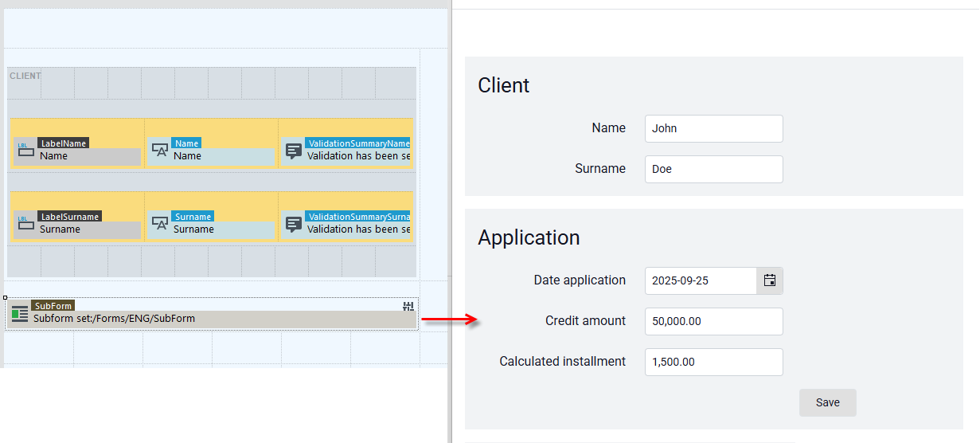Viewport: 980px width, 443px height.
Task: Click the ValidationSummaryName message icon
Action: click(294, 150)
